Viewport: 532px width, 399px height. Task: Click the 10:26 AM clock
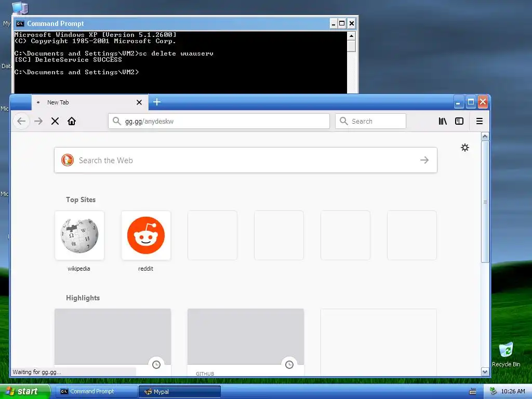point(513,391)
